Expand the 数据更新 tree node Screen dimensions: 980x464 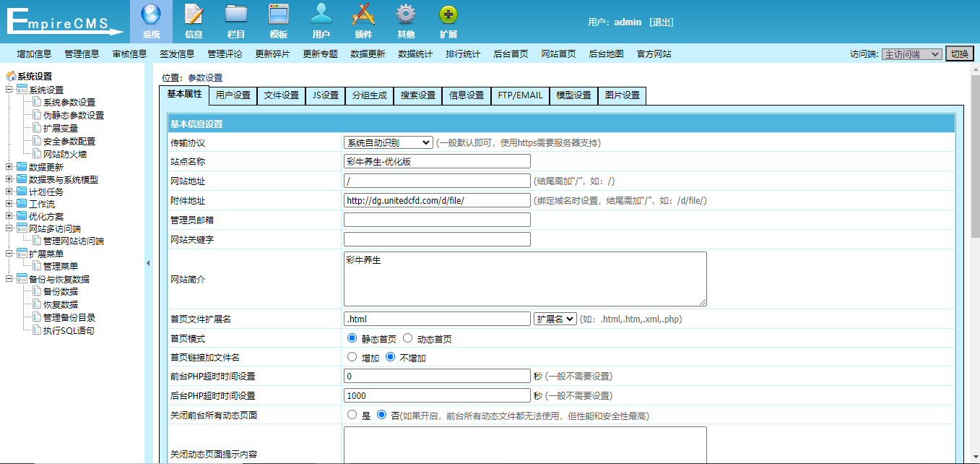(9, 167)
